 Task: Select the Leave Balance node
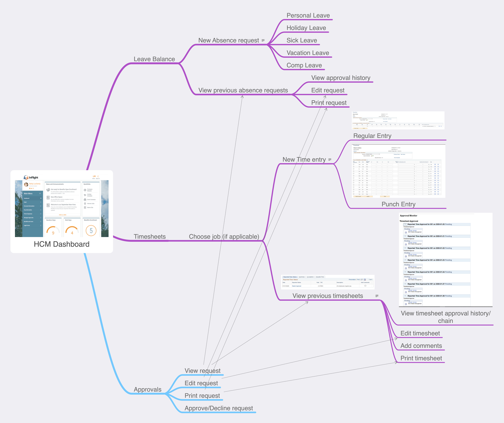[154, 59]
